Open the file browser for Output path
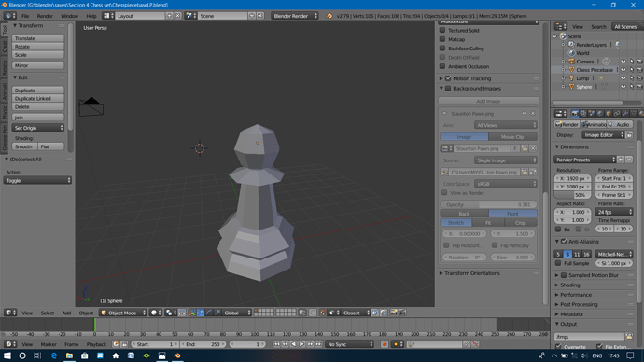 click(x=629, y=337)
